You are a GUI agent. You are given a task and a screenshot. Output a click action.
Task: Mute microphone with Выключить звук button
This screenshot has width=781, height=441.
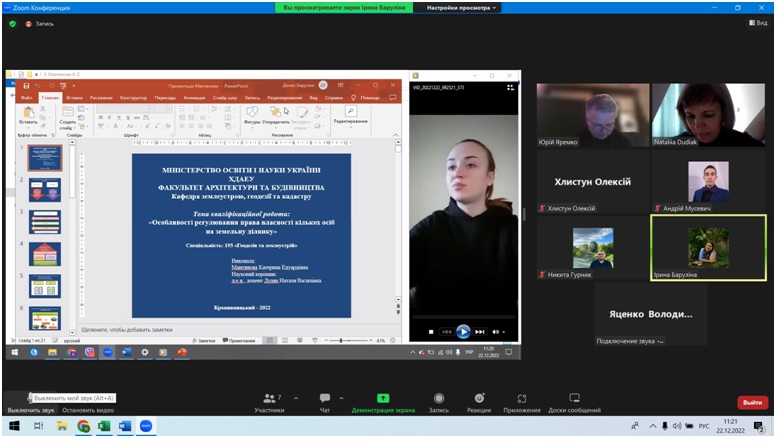[x=30, y=404]
